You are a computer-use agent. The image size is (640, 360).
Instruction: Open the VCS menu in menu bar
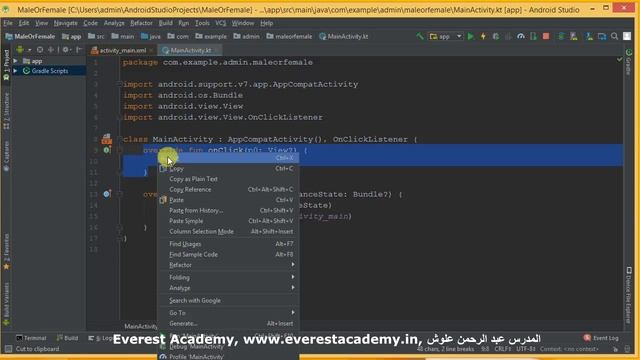coord(220,23)
